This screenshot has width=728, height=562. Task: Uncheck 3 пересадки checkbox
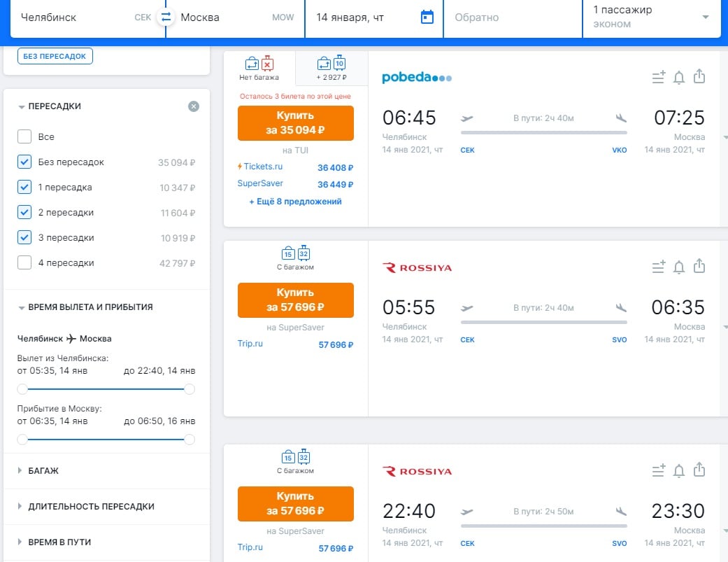point(24,237)
